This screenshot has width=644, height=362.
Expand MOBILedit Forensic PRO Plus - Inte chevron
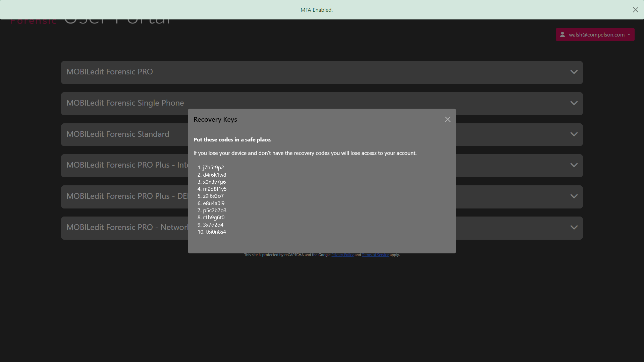tap(574, 165)
